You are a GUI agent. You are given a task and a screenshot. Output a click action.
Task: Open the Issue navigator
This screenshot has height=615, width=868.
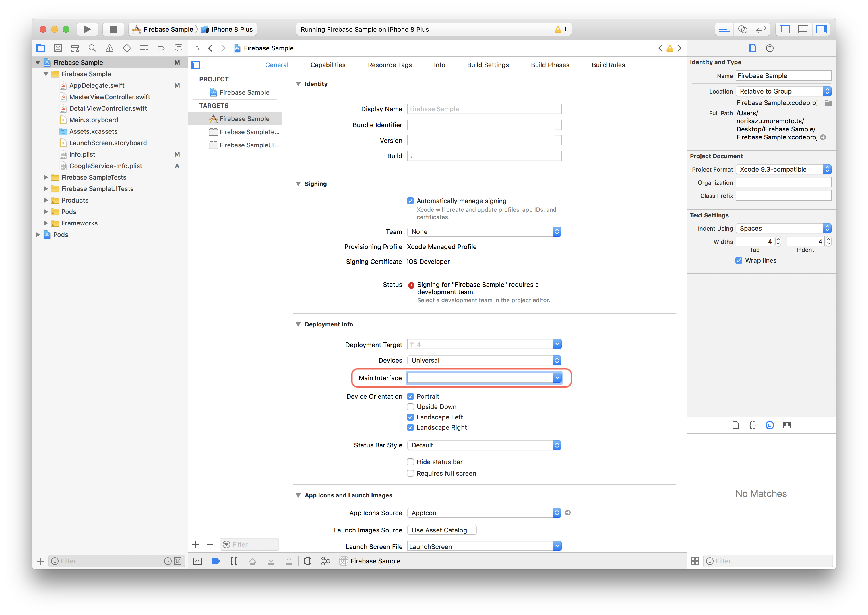(x=109, y=48)
